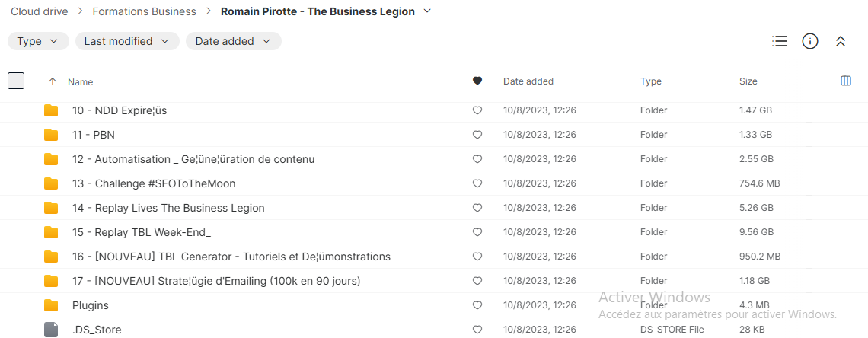Open column settings icon in header
This screenshot has width=868, height=338.
tap(845, 81)
